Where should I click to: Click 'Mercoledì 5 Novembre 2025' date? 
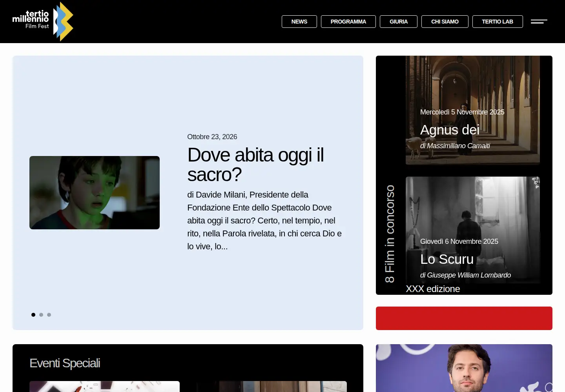(462, 112)
